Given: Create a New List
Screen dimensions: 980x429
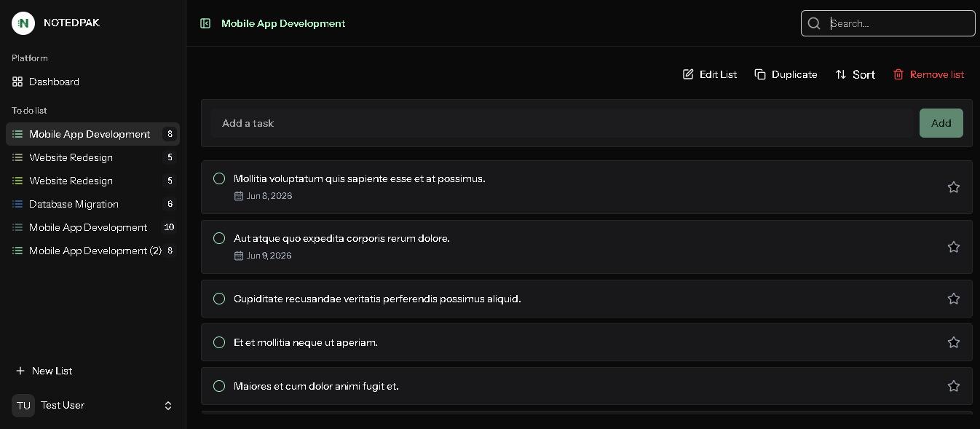Looking at the screenshot, I should (x=44, y=371).
